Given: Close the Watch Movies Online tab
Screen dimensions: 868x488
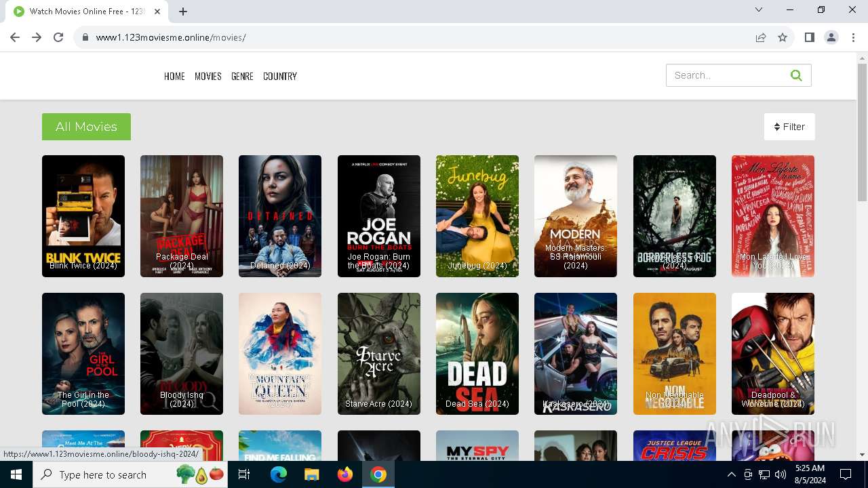Looking at the screenshot, I should [x=157, y=11].
